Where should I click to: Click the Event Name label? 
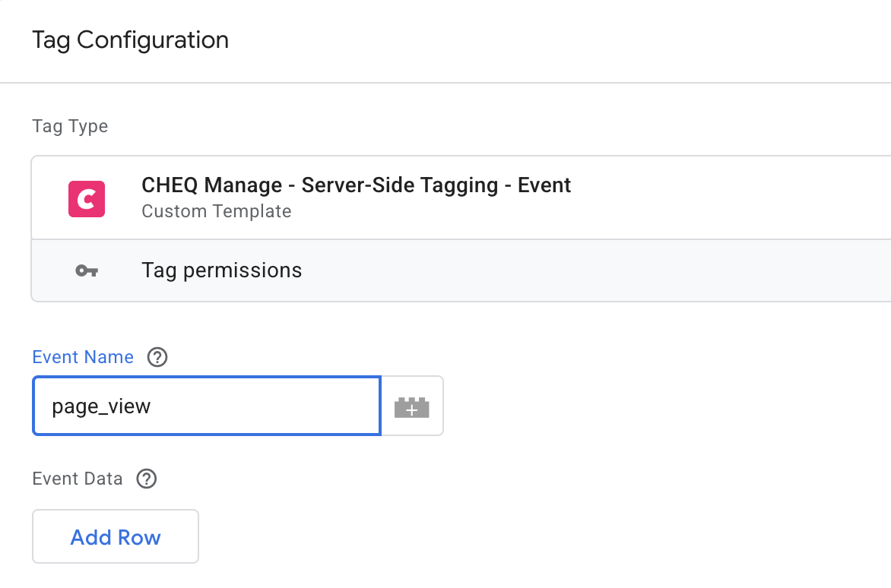pos(83,357)
